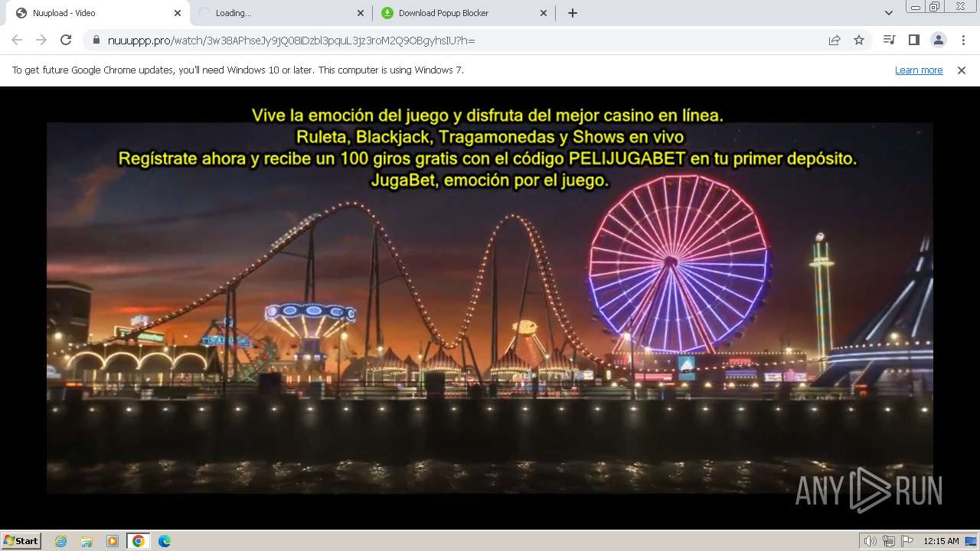
Task: Open Windows Media Player from the taskbar
Action: 113,541
